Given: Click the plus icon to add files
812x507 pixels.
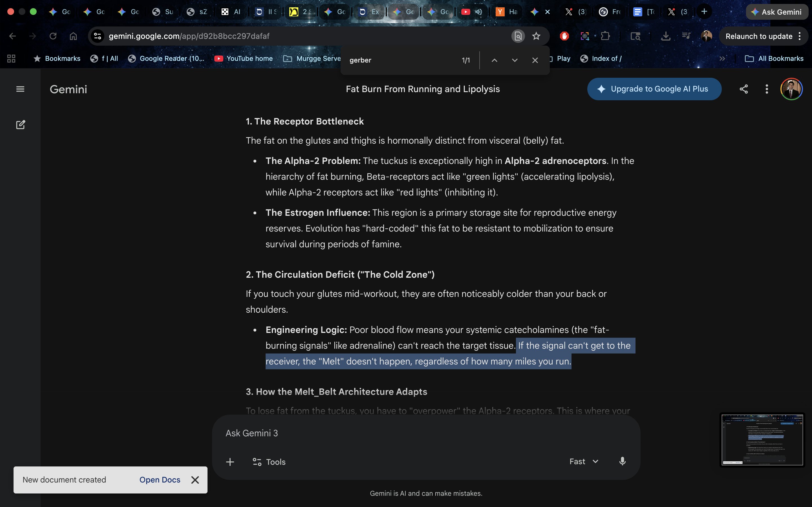Looking at the screenshot, I should 230,462.
